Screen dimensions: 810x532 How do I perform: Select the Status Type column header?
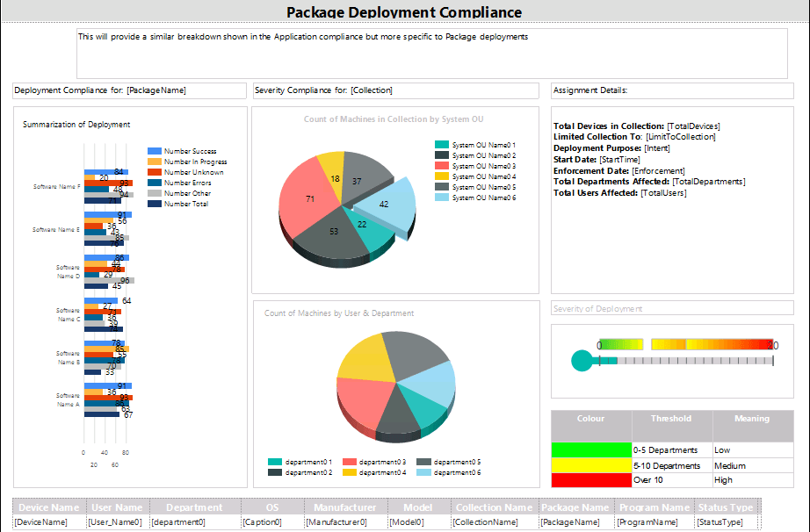coord(724,507)
